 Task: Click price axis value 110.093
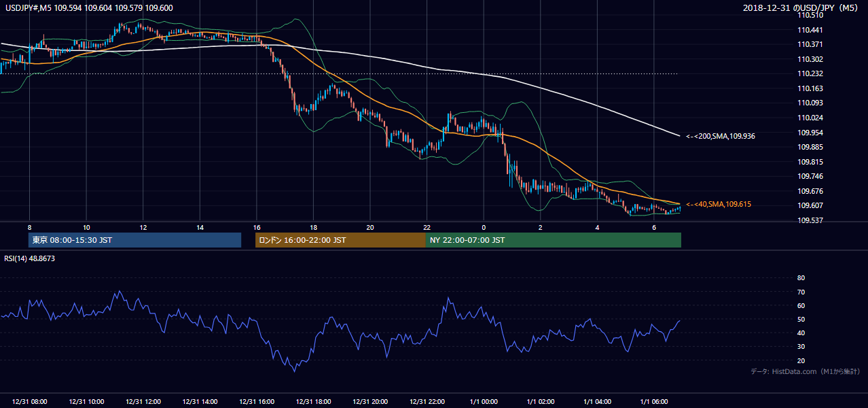810,103
